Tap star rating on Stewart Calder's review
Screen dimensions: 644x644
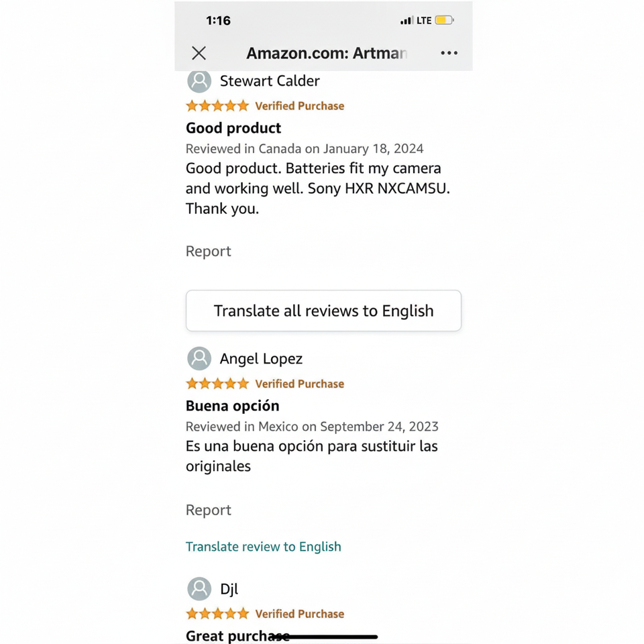(217, 106)
